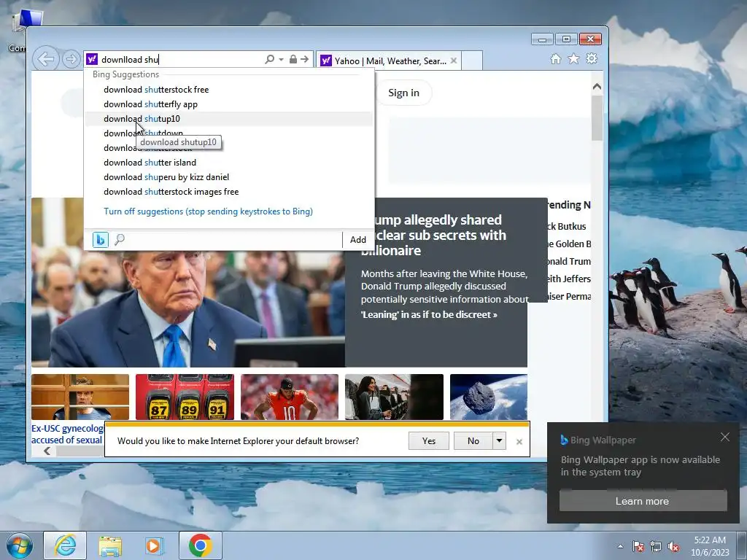Open Favorites with the star icon
Image resolution: width=747 pixels, height=560 pixels.
[573, 58]
